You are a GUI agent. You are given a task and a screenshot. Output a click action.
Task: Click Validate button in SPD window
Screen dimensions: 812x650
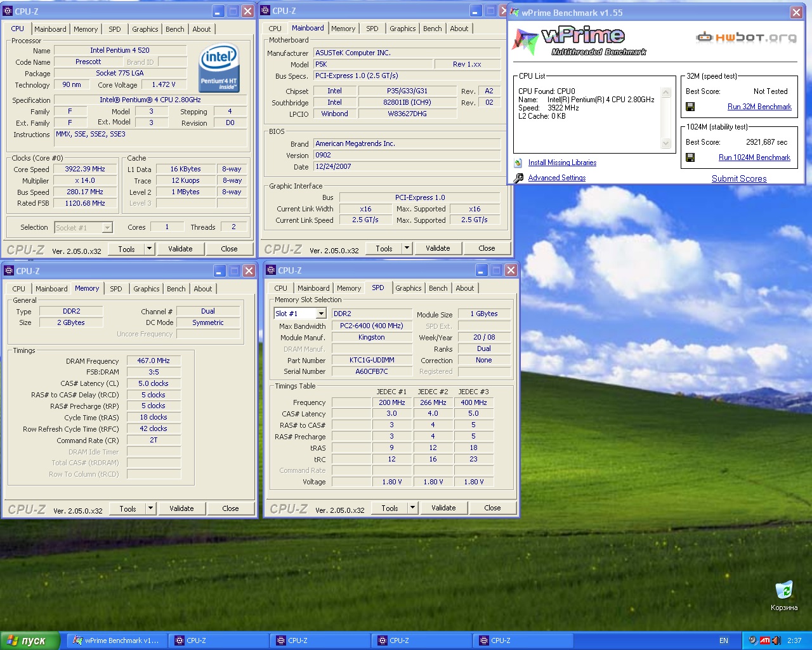(443, 508)
